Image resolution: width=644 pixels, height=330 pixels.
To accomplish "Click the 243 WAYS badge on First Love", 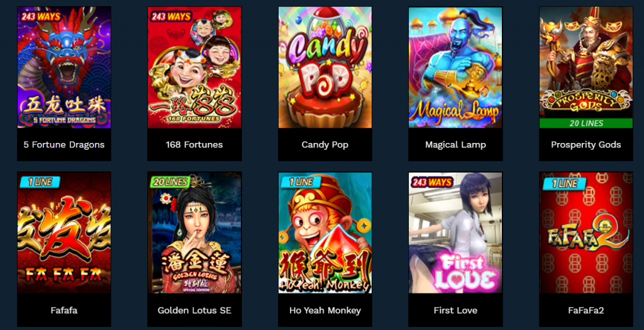I will [431, 182].
